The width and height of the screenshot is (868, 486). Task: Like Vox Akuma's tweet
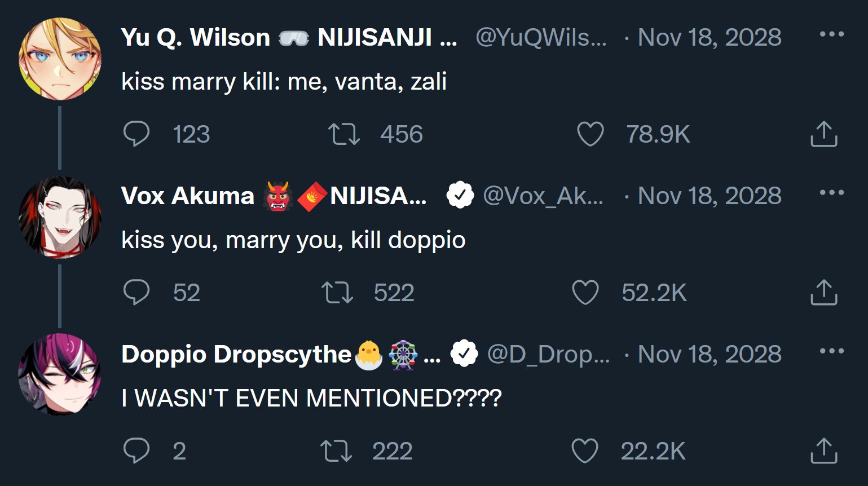(x=585, y=293)
